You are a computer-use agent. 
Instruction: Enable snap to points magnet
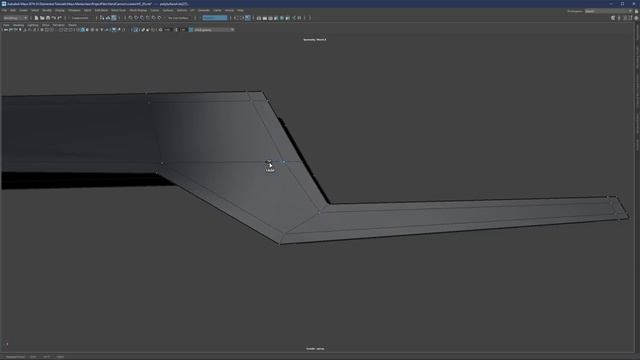142,18
